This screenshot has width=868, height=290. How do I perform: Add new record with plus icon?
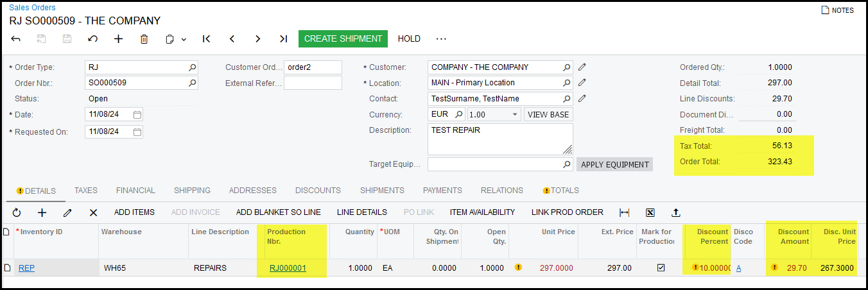coord(119,39)
